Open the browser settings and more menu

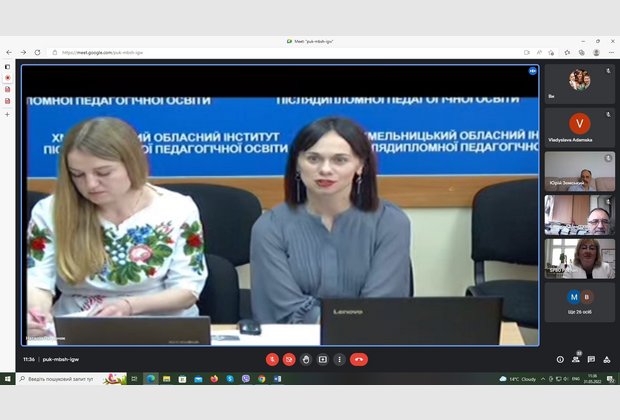[611, 52]
